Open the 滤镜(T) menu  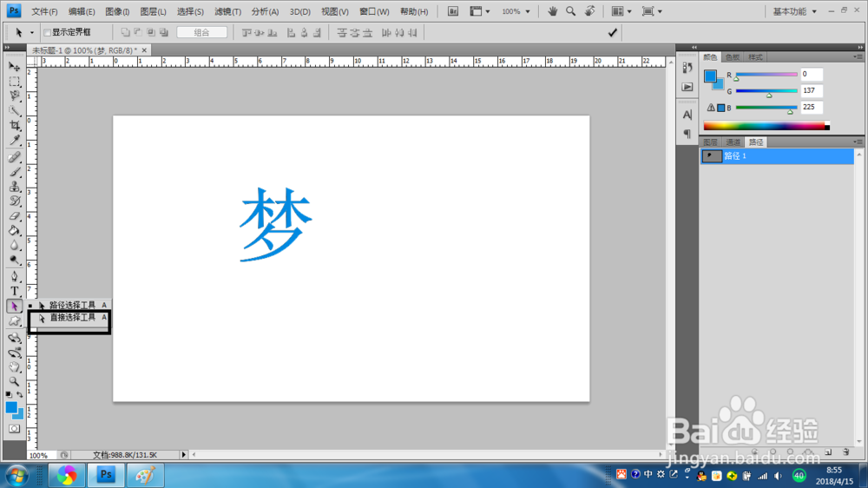227,11
